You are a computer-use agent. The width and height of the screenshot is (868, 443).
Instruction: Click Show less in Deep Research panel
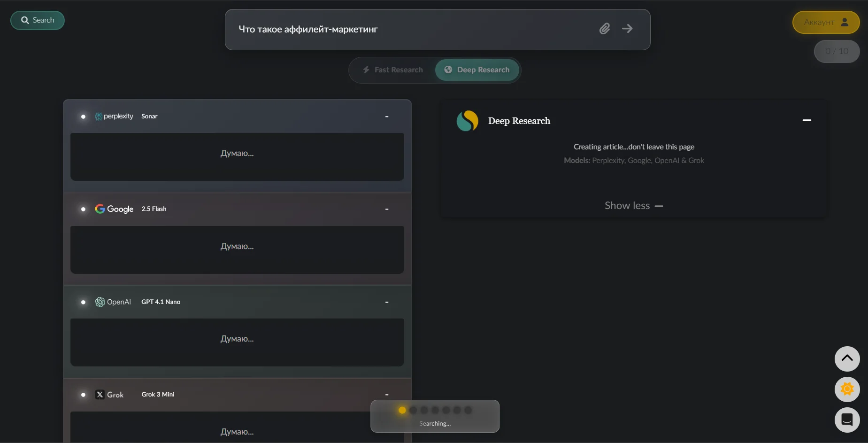(x=634, y=206)
